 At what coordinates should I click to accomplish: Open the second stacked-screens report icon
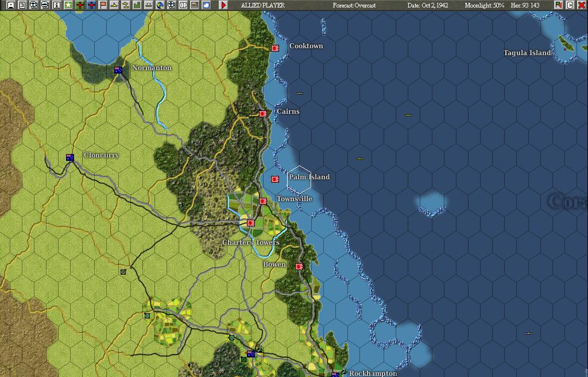click(45, 5)
